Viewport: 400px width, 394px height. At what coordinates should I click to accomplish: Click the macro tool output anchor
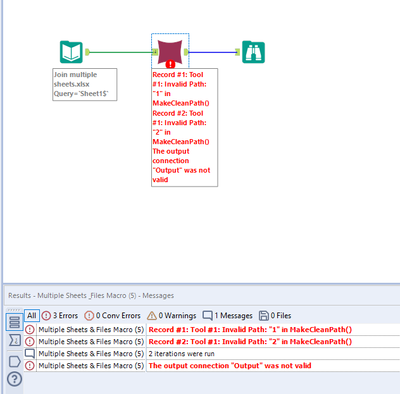(186, 52)
